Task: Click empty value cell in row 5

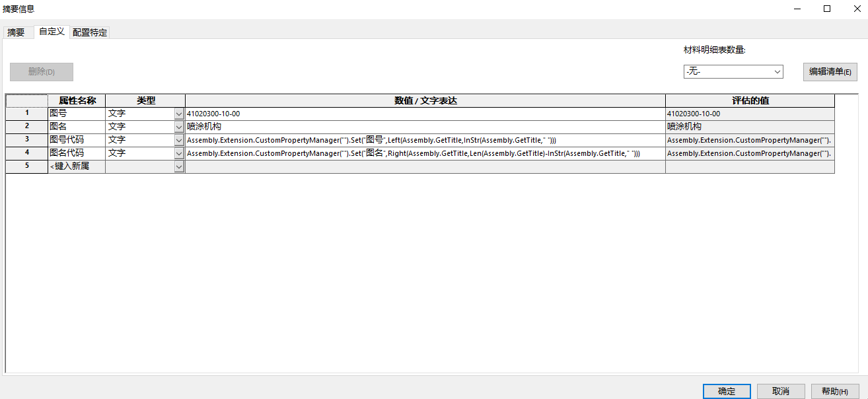Action: tap(425, 166)
